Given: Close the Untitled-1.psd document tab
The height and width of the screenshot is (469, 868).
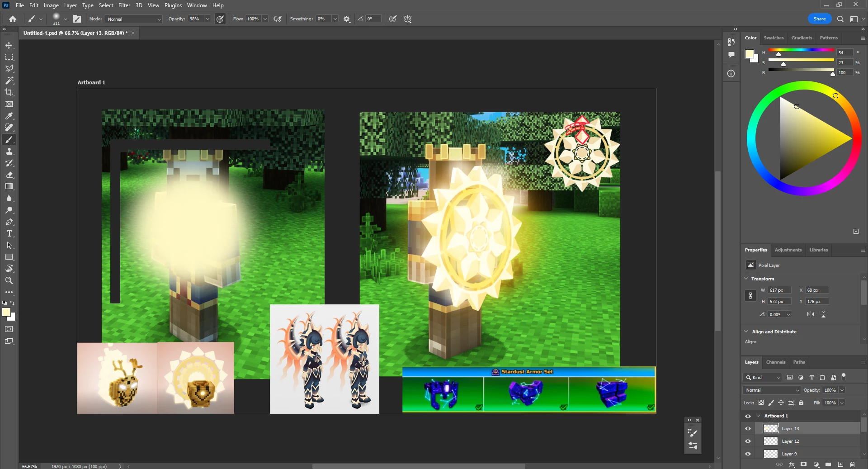Looking at the screenshot, I should (133, 33).
